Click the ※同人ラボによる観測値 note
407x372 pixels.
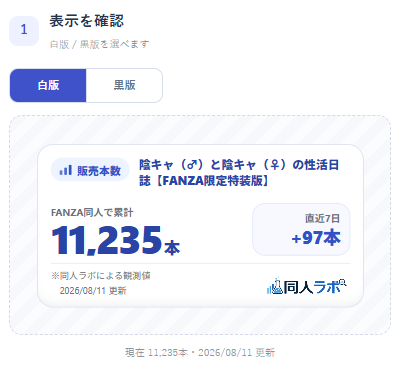[x=101, y=276]
